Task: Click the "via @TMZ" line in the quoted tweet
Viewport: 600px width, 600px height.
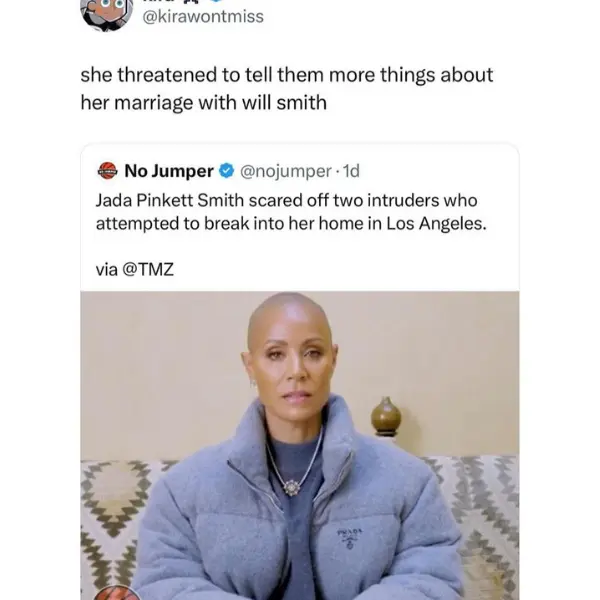Action: pos(135,269)
